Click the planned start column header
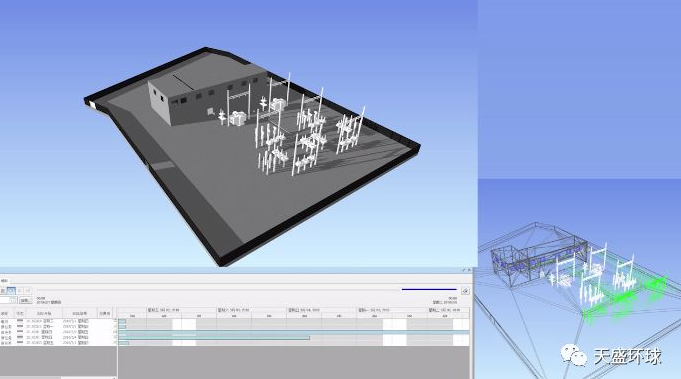Viewport: 681px width, 379px height. [44, 313]
